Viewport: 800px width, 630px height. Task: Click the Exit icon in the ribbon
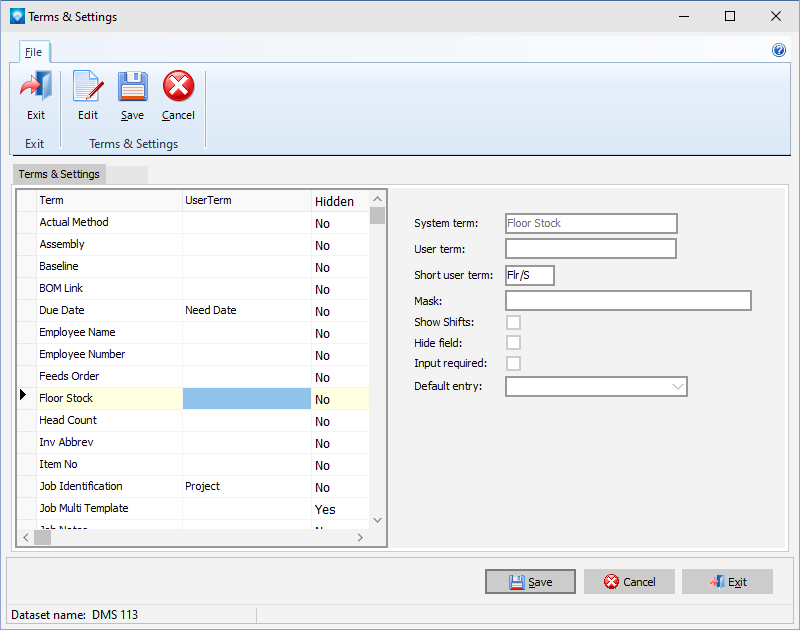click(36, 88)
